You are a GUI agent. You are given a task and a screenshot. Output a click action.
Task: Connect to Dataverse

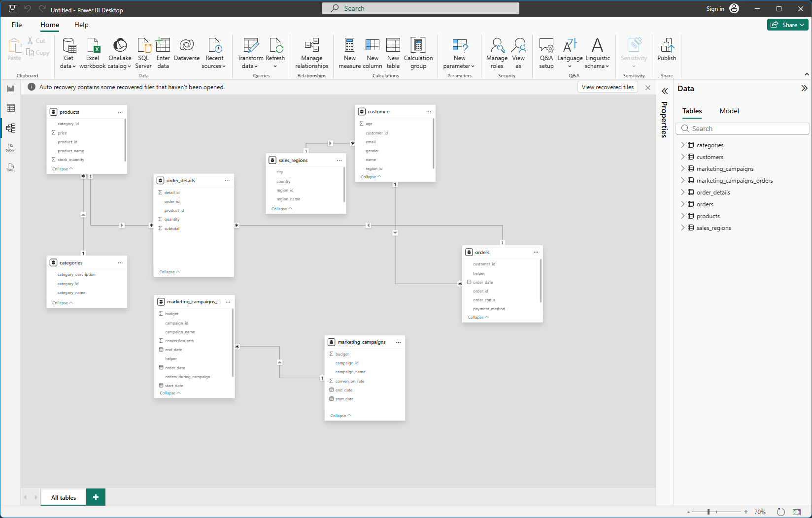pyautogui.click(x=187, y=49)
